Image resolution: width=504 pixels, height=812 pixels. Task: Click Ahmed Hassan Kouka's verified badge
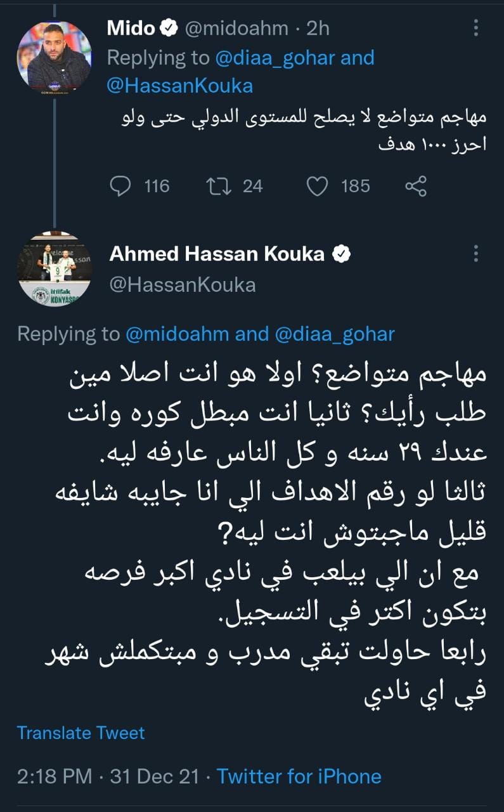342,254
